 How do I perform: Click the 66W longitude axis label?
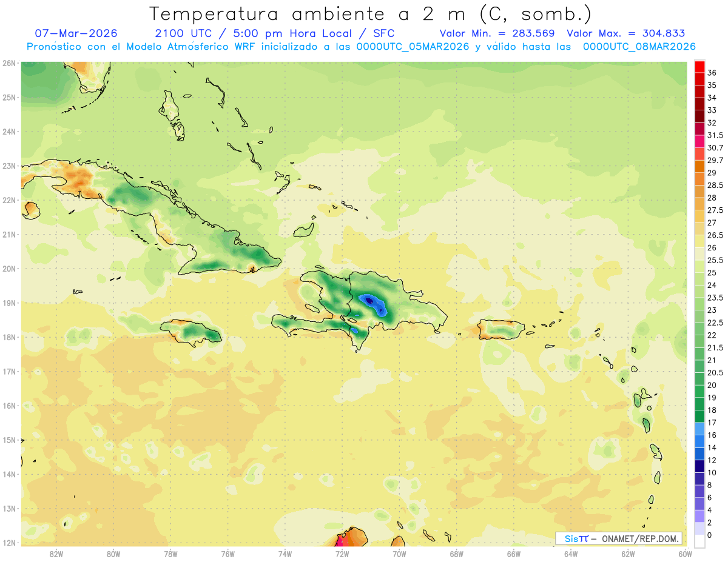coord(514,554)
